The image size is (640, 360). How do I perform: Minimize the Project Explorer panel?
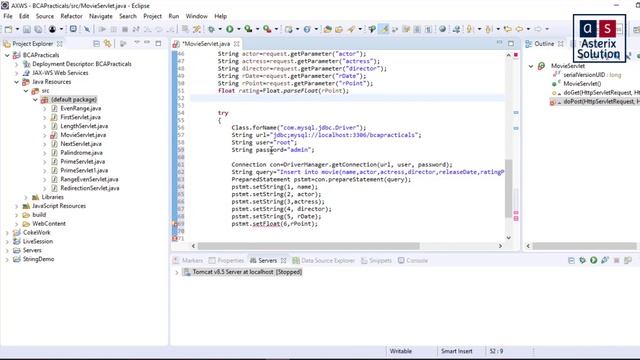[x=147, y=43]
